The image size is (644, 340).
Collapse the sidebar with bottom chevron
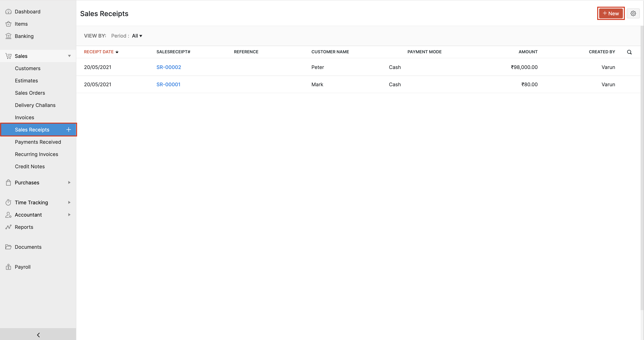(38, 335)
